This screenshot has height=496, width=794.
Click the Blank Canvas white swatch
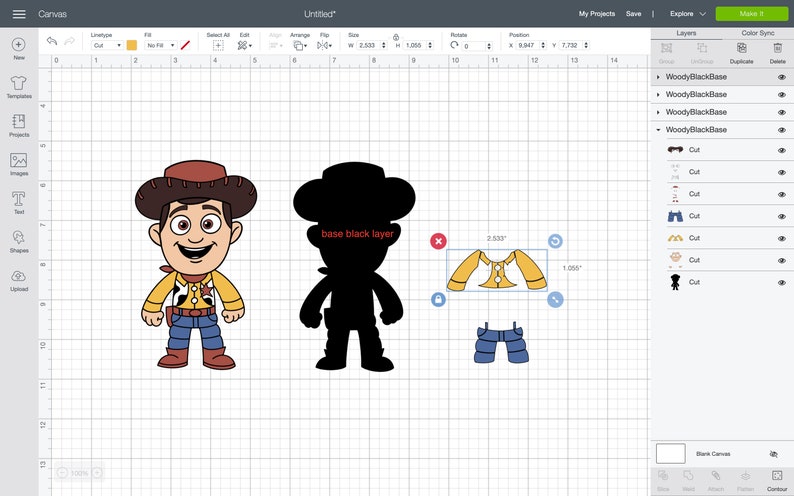pyautogui.click(x=670, y=453)
